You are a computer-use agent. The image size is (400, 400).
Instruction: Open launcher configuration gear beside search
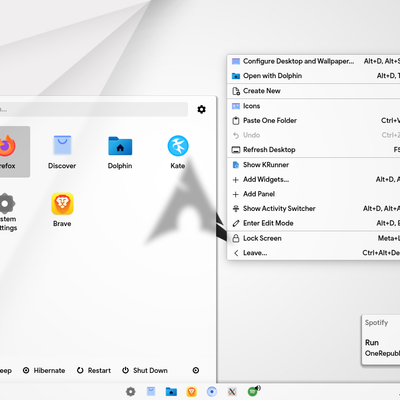201,109
